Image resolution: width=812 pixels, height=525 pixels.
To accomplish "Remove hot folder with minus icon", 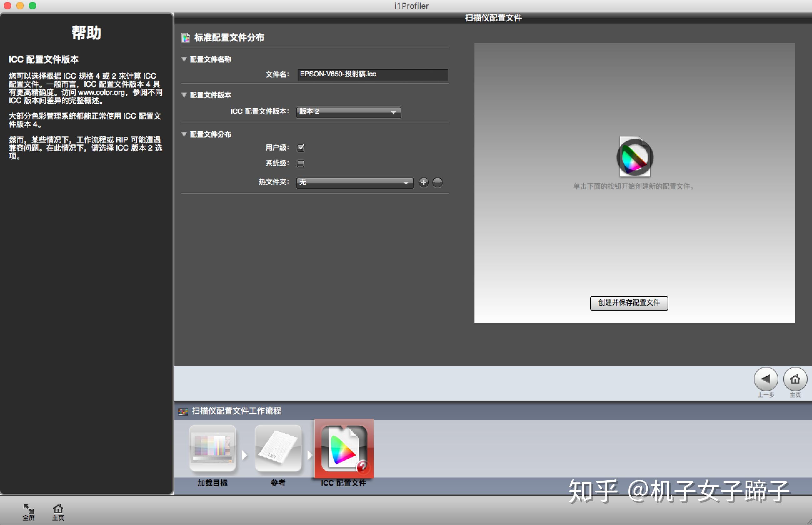I will coord(437,182).
